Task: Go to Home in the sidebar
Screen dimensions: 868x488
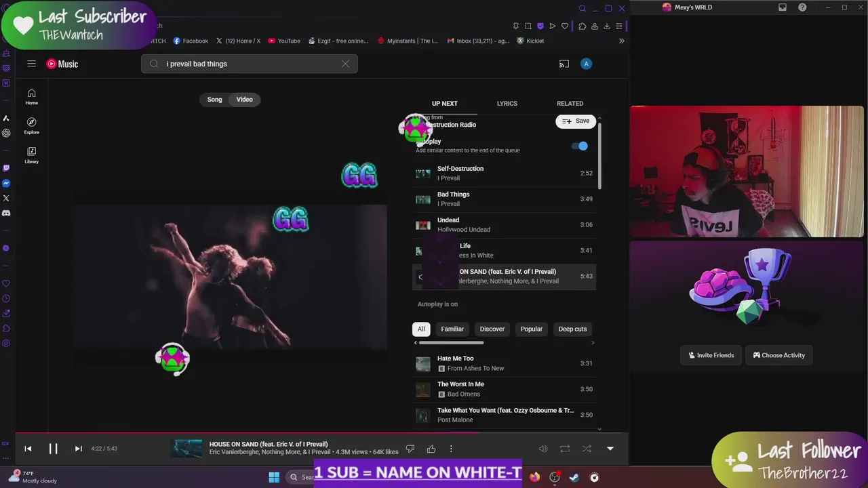Action: point(31,96)
